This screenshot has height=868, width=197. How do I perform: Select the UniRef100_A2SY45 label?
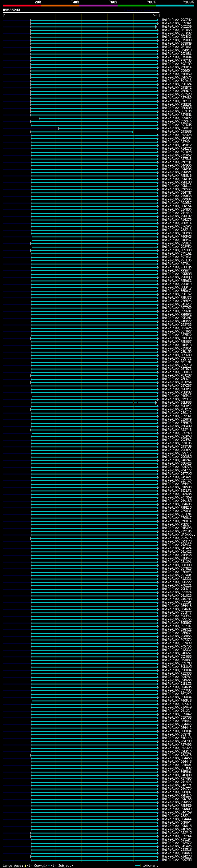[x=177, y=833]
